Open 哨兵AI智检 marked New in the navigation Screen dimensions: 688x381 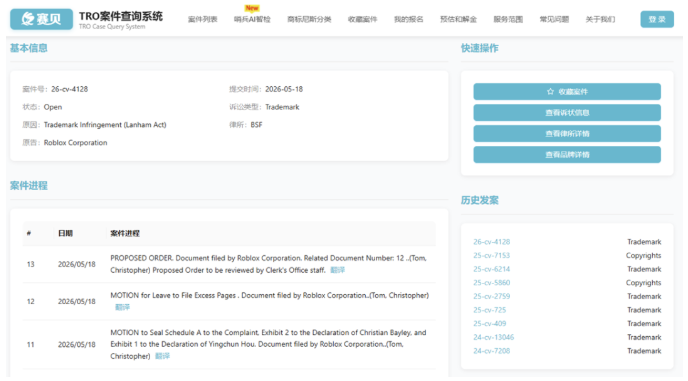coord(252,19)
